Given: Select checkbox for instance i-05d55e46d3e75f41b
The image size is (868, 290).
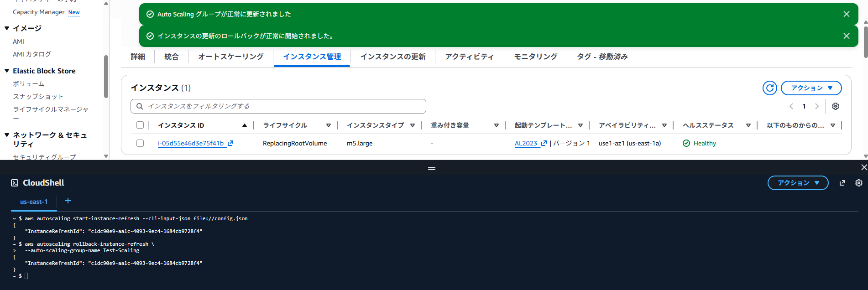Looking at the screenshot, I should (x=140, y=143).
